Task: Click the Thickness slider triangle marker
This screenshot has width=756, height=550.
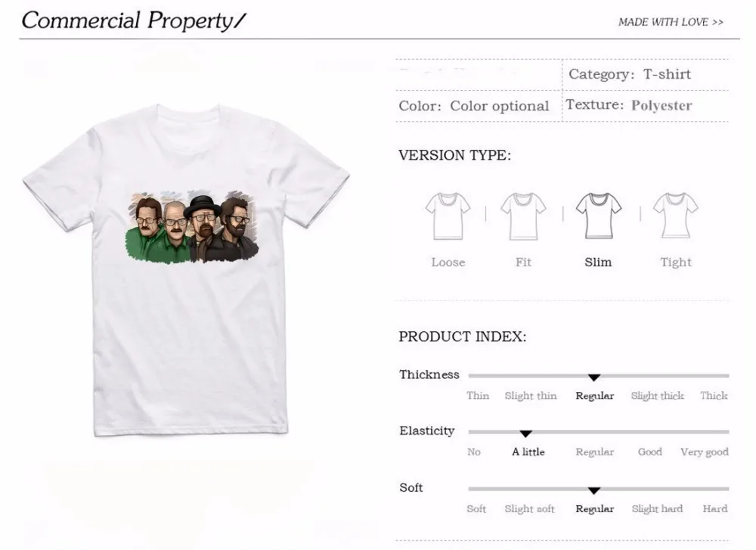Action: point(594,378)
